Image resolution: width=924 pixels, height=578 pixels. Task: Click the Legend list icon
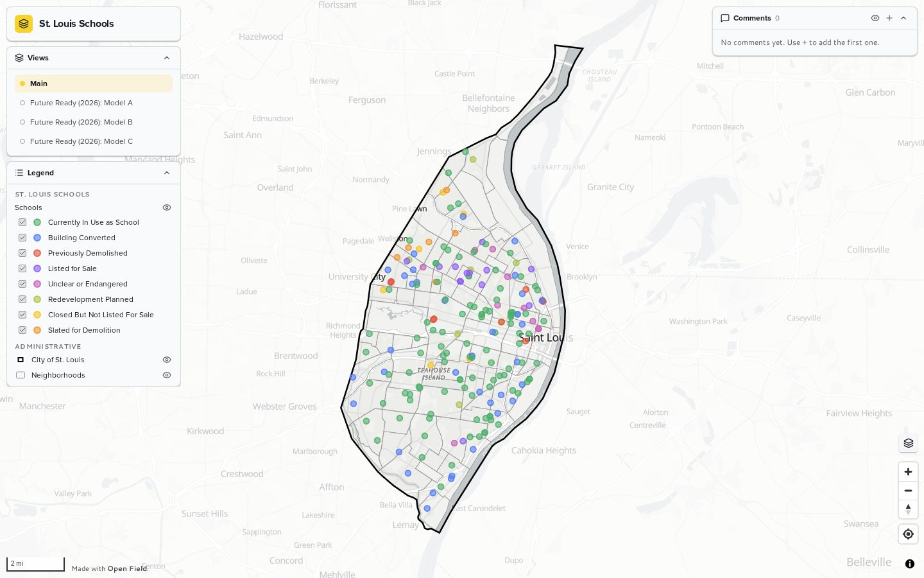(x=19, y=173)
